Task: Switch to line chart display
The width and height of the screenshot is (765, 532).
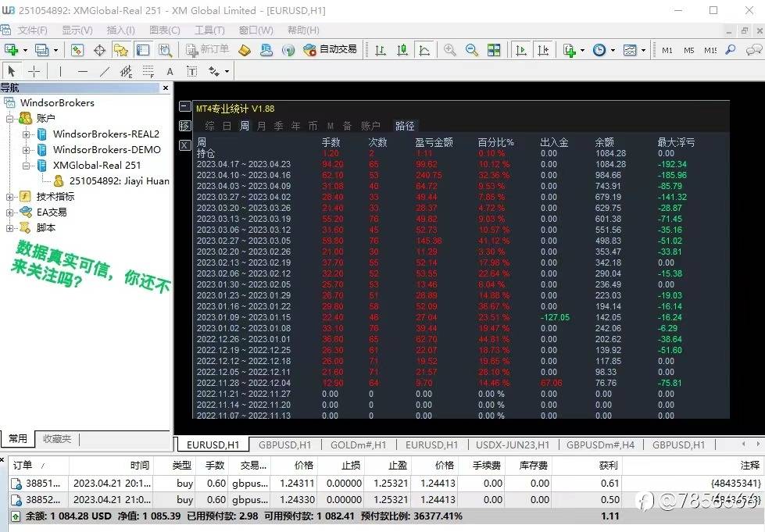Action: tap(424, 50)
